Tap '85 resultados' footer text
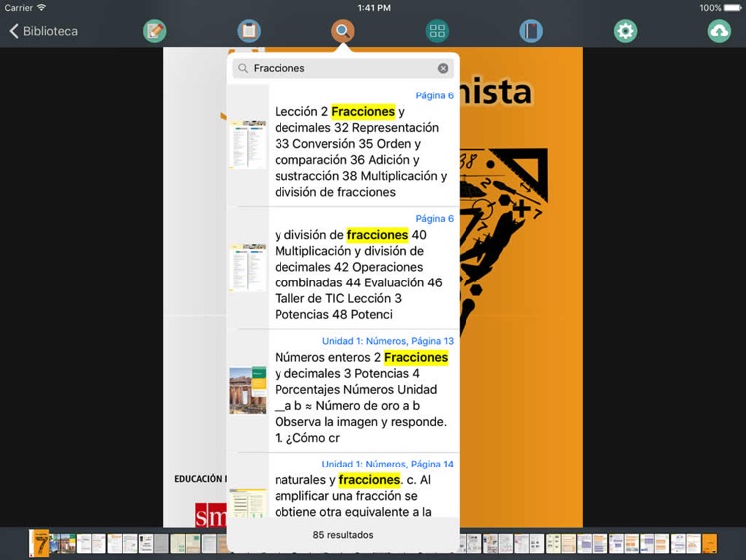The image size is (746, 560). (x=343, y=535)
